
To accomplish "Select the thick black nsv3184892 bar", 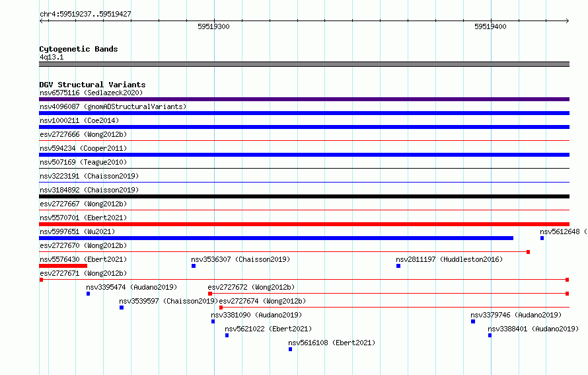I will [x=304, y=196].
